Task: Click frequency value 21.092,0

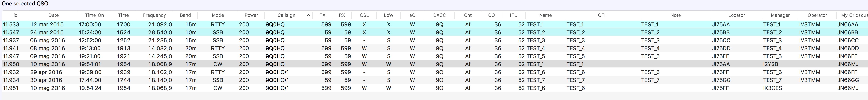Action: tap(160, 24)
